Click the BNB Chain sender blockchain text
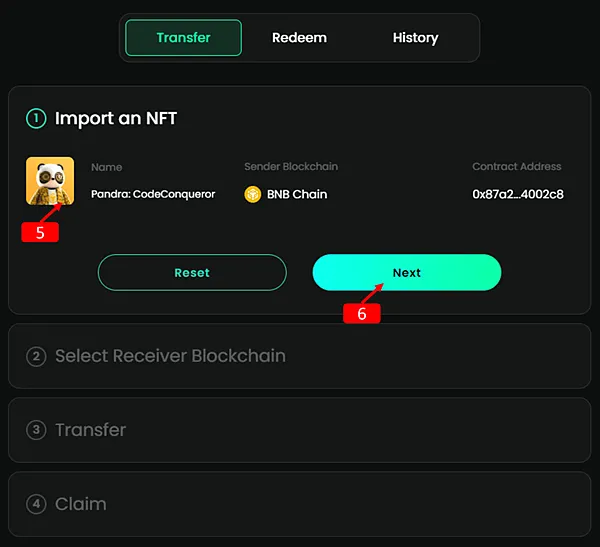This screenshot has height=547, width=600. 297,194
